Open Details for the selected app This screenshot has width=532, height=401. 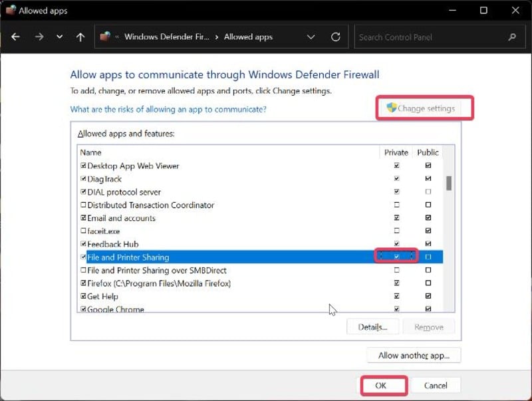[372, 327]
